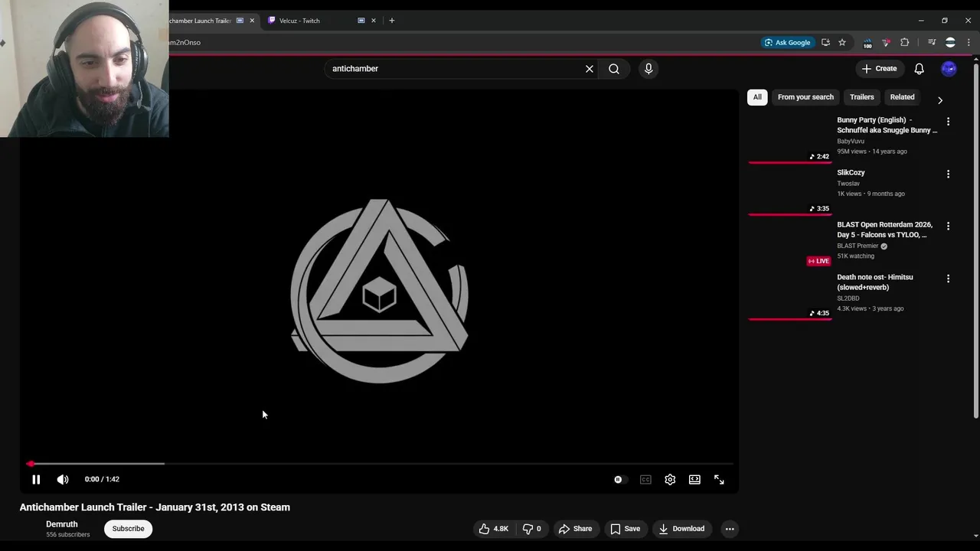Mute the video with the speaker icon

[63, 479]
